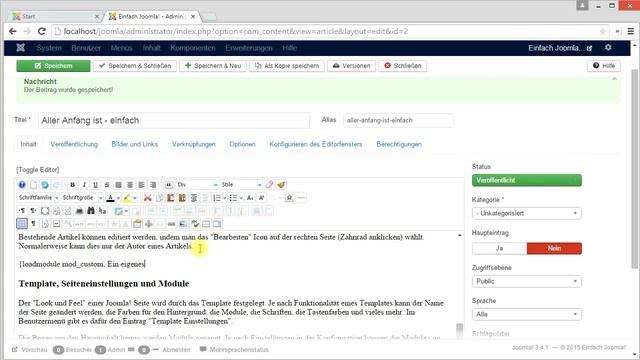Open the Stile styles dropdown
Screen dimensions: 640x360
241,185
